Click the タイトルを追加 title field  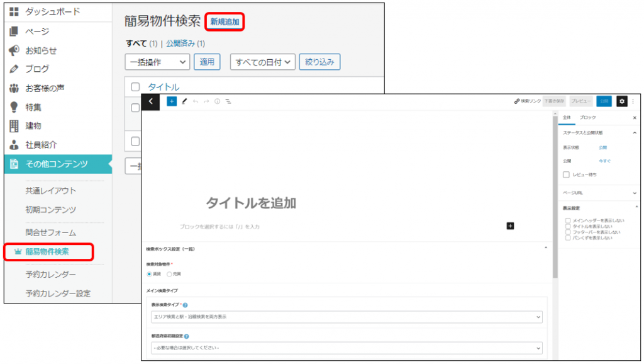click(x=251, y=203)
